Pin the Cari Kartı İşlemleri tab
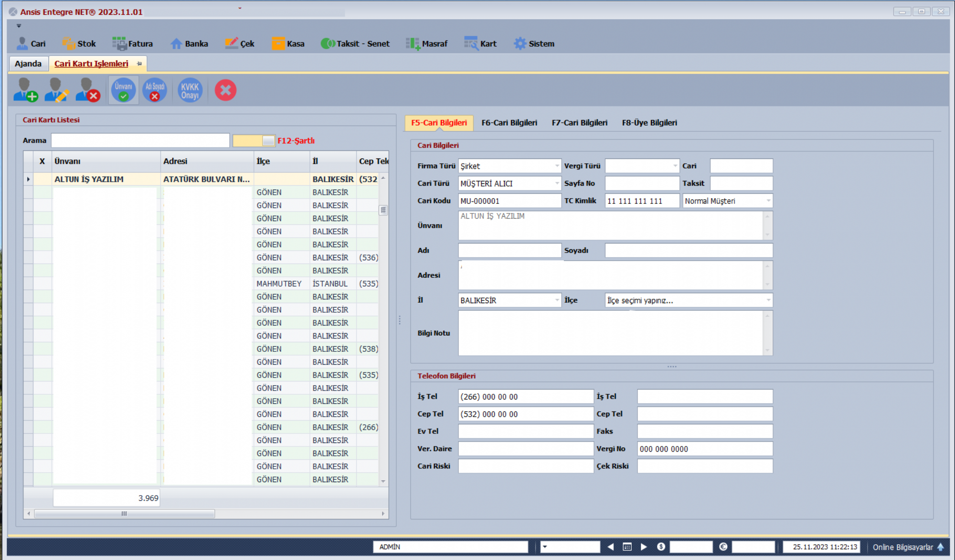 click(139, 63)
